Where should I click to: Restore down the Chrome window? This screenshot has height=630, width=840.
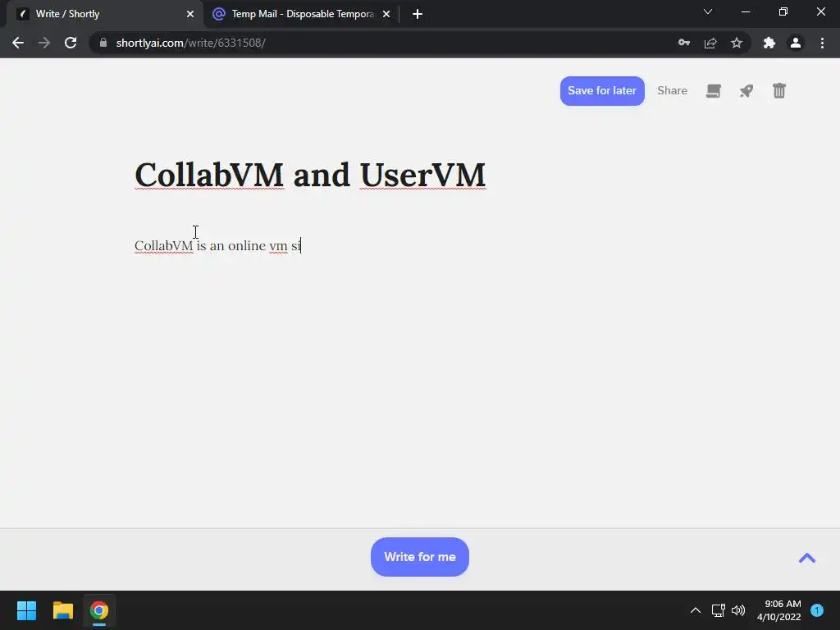coord(783,11)
